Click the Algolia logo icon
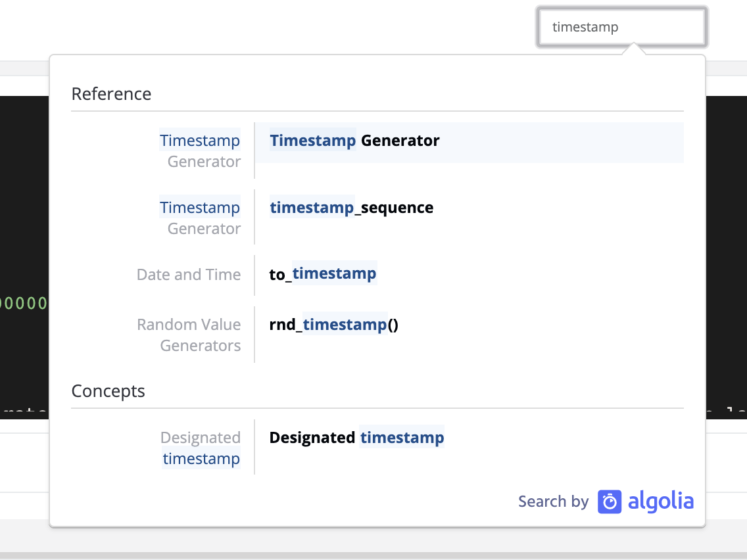This screenshot has height=560, width=747. click(610, 502)
